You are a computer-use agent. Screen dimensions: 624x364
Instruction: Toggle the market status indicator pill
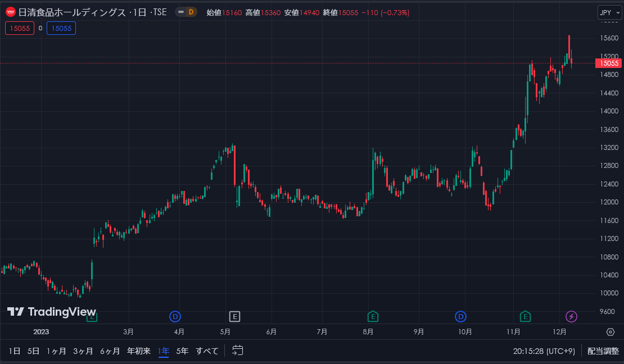181,12
